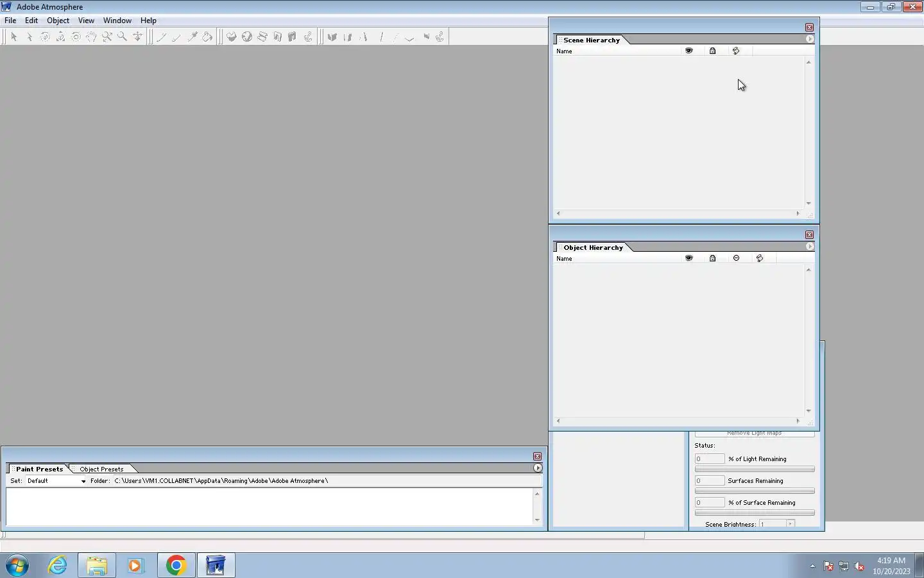Open the Set Default dropdown

(x=56, y=481)
